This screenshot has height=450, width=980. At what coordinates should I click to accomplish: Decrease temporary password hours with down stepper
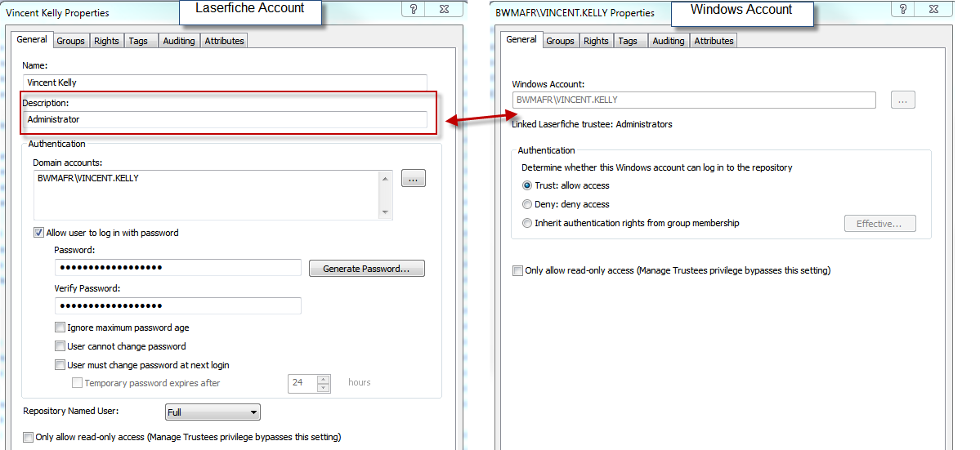pyautogui.click(x=323, y=388)
